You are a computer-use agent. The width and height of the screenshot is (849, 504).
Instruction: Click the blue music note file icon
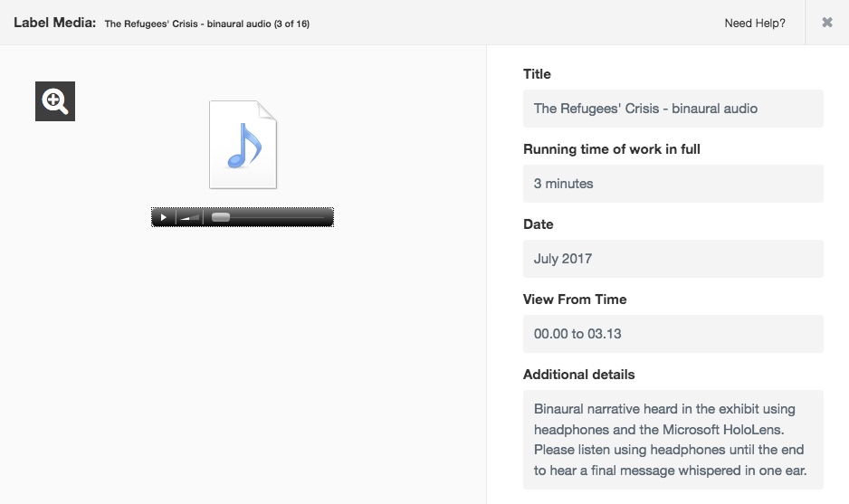click(243, 145)
